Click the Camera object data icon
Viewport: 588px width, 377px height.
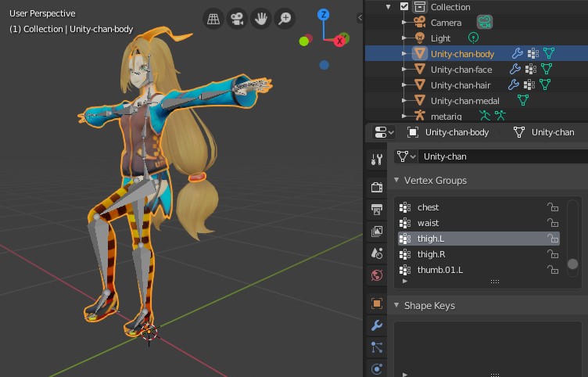[x=485, y=22]
